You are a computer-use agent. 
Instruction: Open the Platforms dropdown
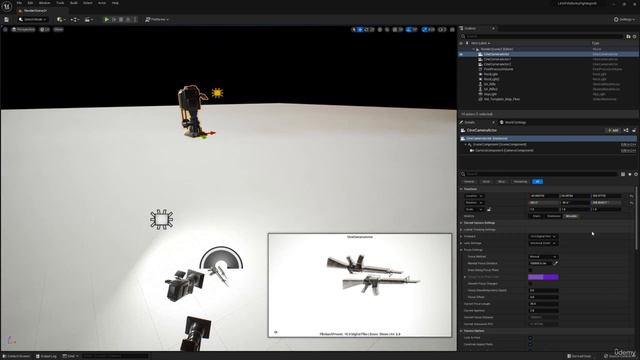coord(157,19)
